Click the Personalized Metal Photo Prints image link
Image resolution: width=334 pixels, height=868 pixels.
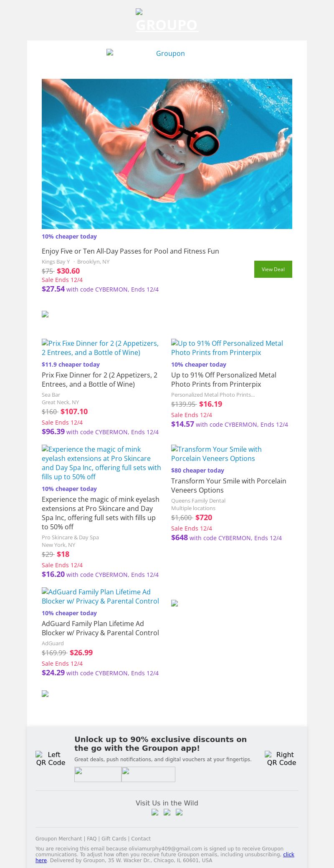(227, 348)
